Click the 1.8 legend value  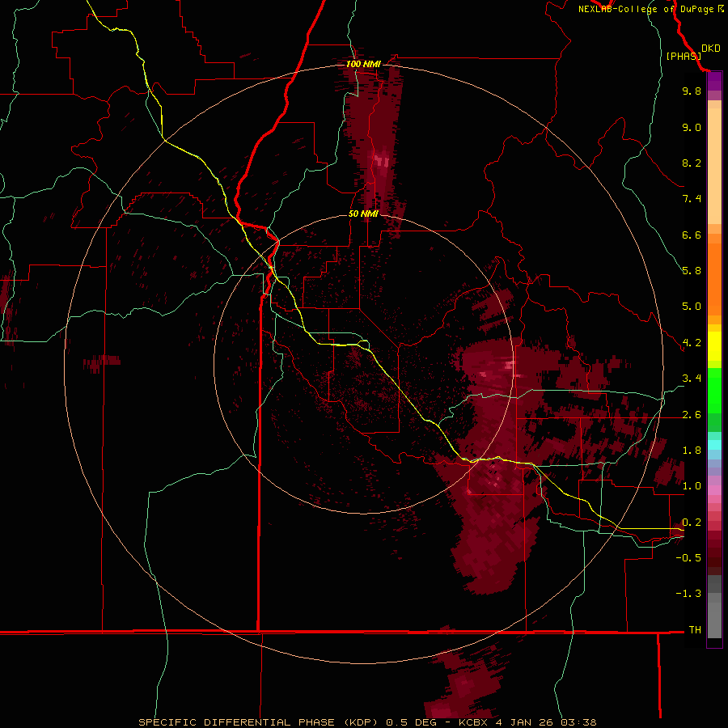pyautogui.click(x=692, y=451)
